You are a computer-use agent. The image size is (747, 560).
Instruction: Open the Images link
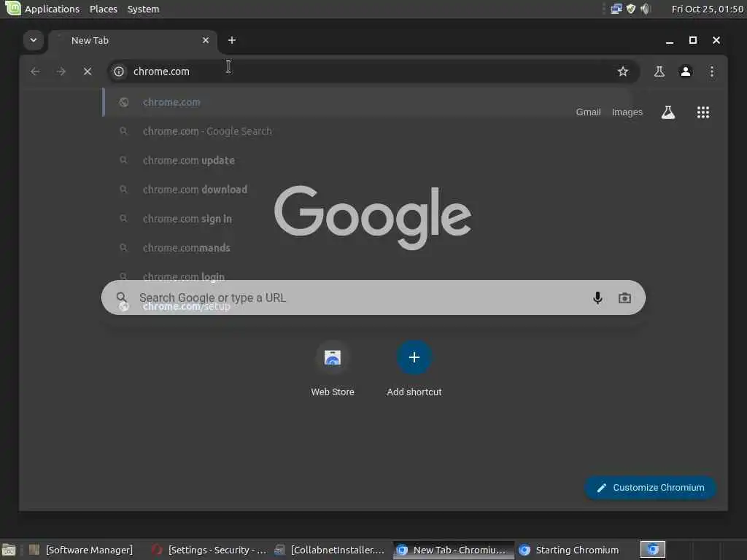[627, 112]
